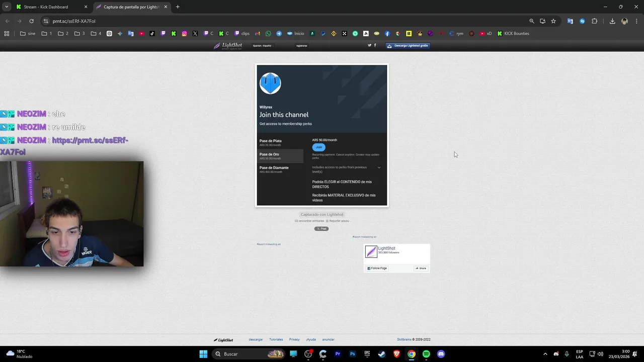Image resolution: width=644 pixels, height=362 pixels.
Task: Expand perks from previous levels chevron
Action: (379, 167)
